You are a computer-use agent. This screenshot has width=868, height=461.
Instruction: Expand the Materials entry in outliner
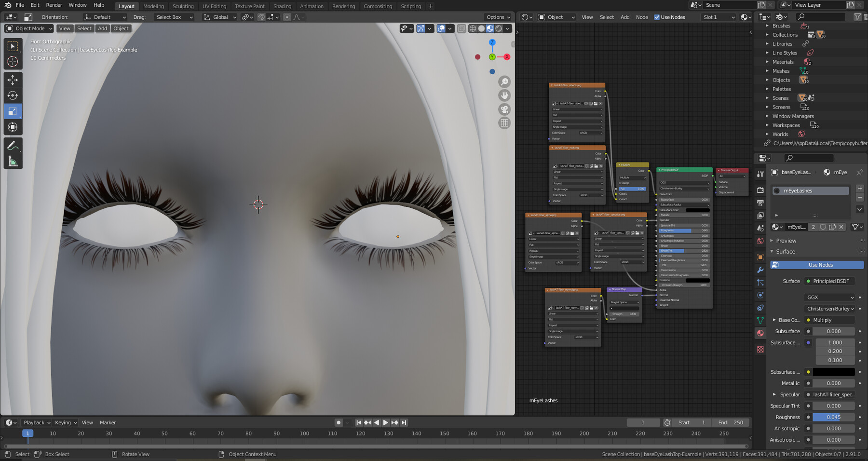pos(767,62)
